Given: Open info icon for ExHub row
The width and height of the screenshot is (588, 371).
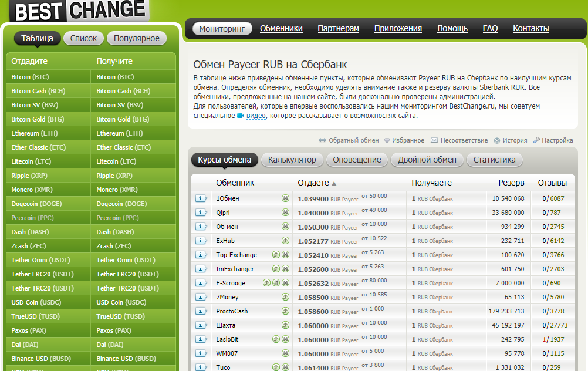Looking at the screenshot, I should [x=201, y=241].
